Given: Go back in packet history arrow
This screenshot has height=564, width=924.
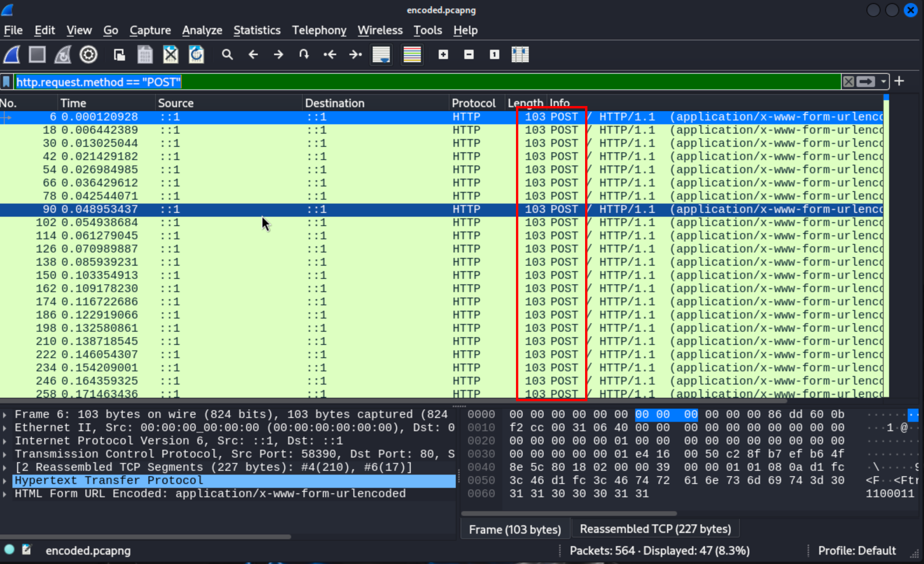Looking at the screenshot, I should pyautogui.click(x=253, y=54).
